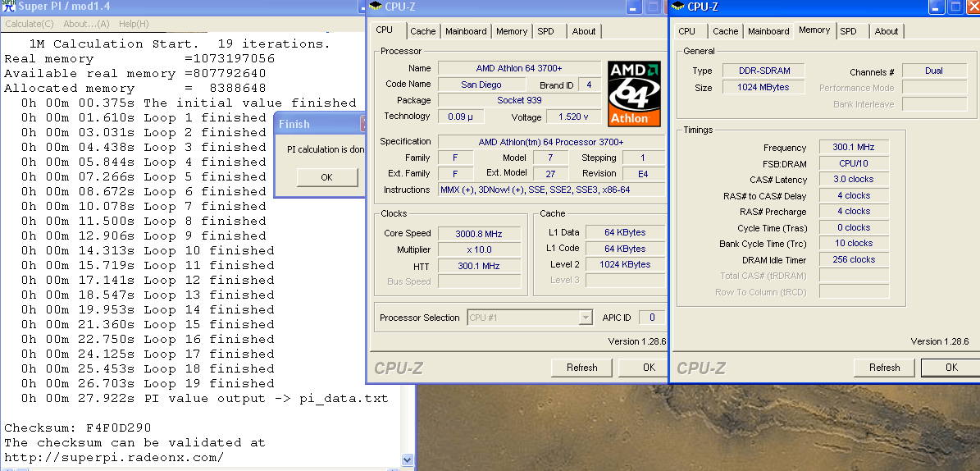Screen dimensions: 980x471
Task: Click OK in the Finish dialog
Action: [x=327, y=177]
